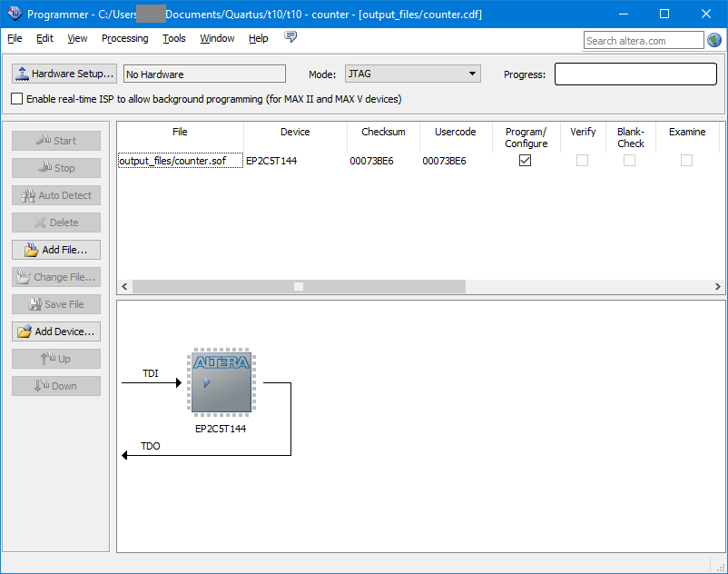This screenshot has height=574, width=728.
Task: Click the Stop button
Action: [56, 168]
